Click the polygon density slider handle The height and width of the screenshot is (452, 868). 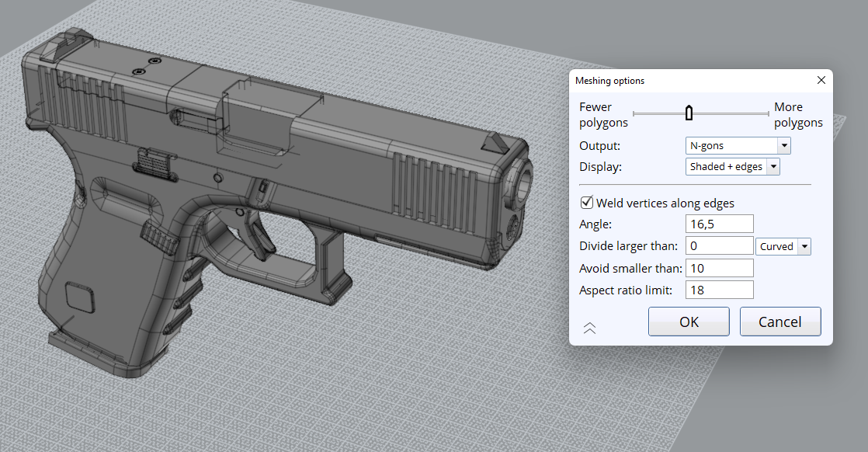point(689,114)
